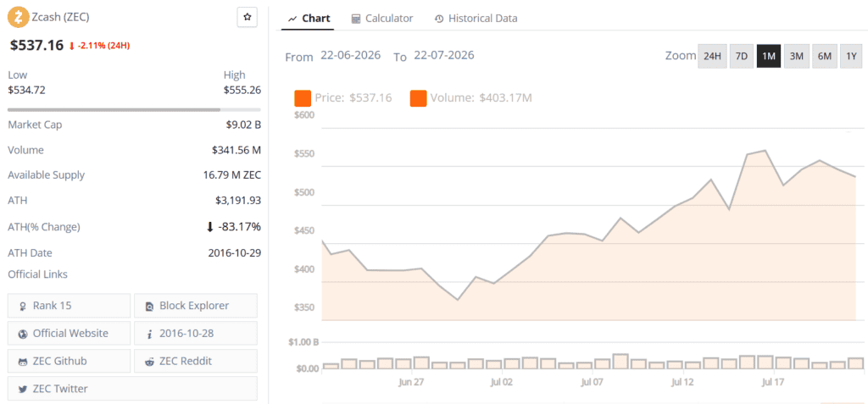This screenshot has width=868, height=404.
Task: Click the red 24H down-arrow indicator
Action: tap(71, 46)
